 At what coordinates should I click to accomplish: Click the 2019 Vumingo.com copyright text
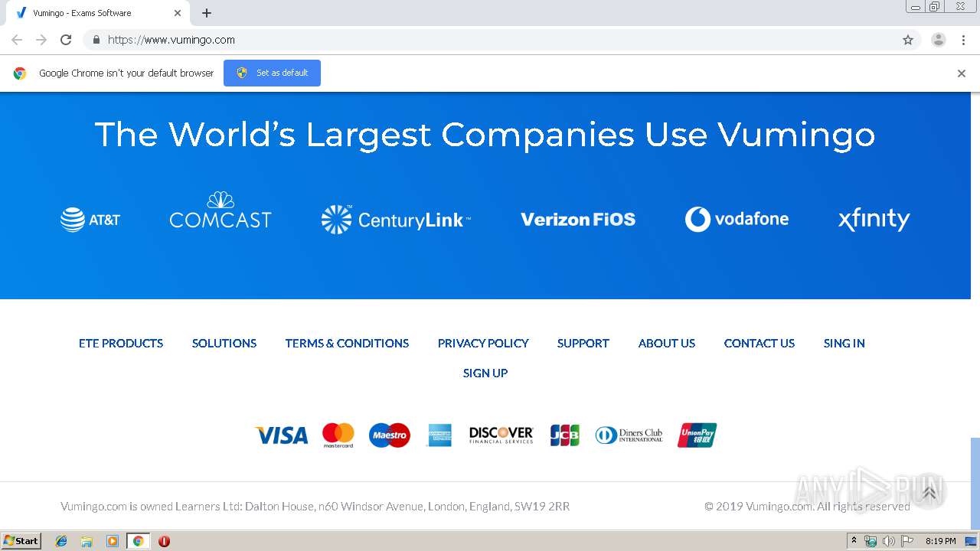coord(808,507)
